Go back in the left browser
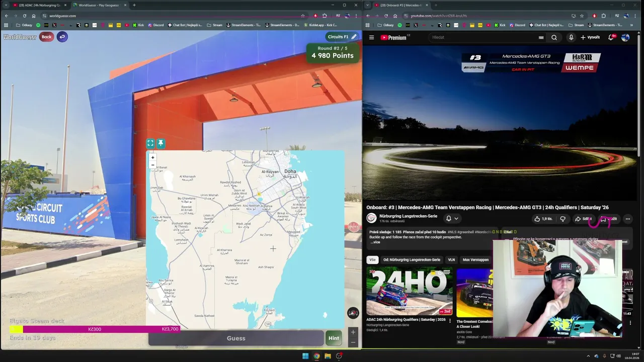 click(x=7, y=16)
